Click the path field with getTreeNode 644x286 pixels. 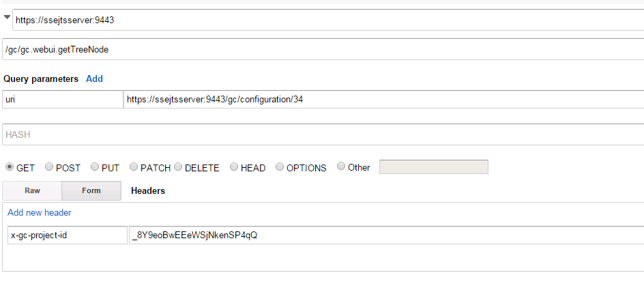tap(323, 49)
